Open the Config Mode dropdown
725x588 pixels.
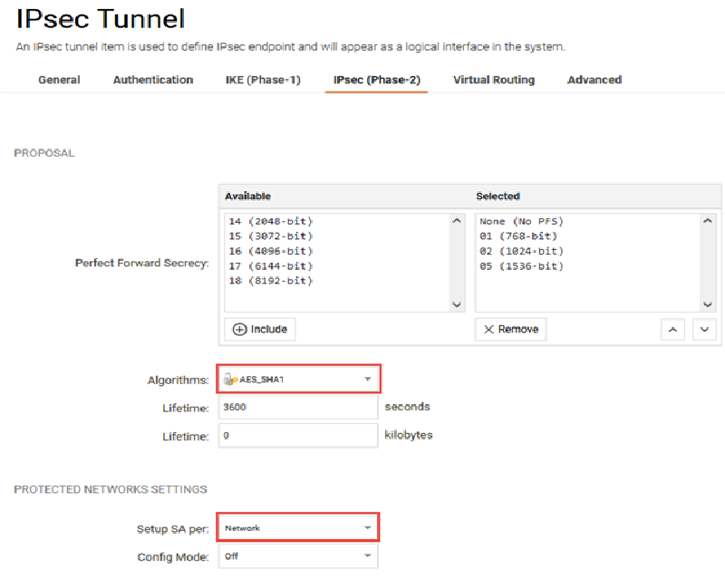click(298, 556)
